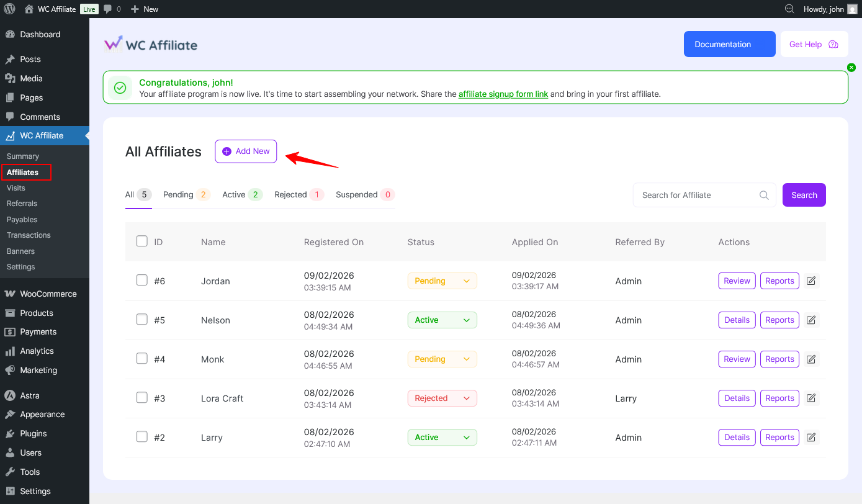Open the Rejected status dropdown for Lora Craft

click(x=442, y=398)
